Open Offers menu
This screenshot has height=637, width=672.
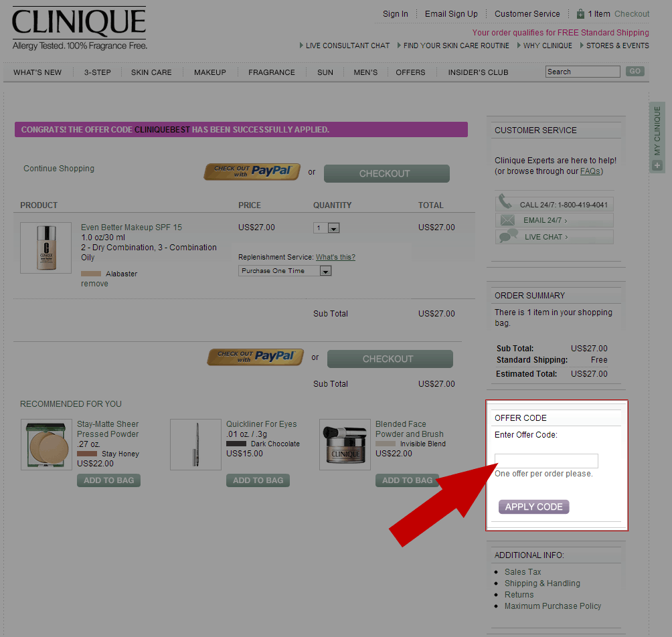click(410, 72)
